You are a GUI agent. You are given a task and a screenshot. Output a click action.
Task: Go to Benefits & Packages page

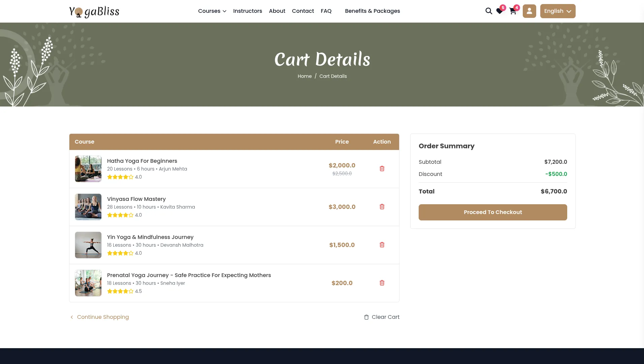click(x=372, y=11)
